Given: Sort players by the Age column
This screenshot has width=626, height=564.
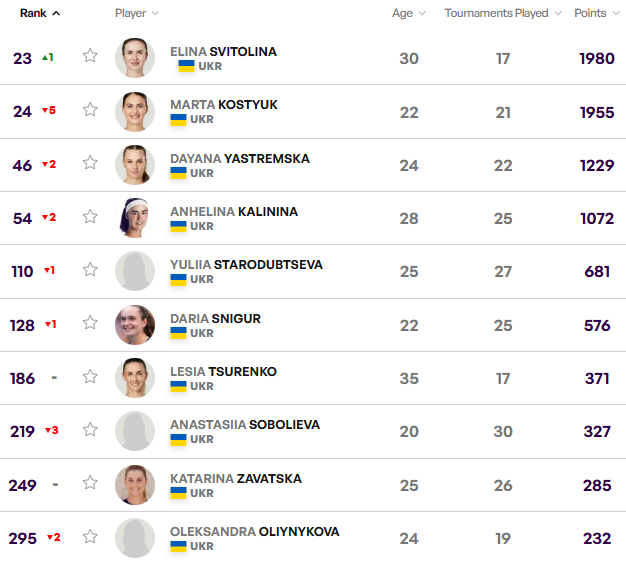Looking at the screenshot, I should coord(408,13).
